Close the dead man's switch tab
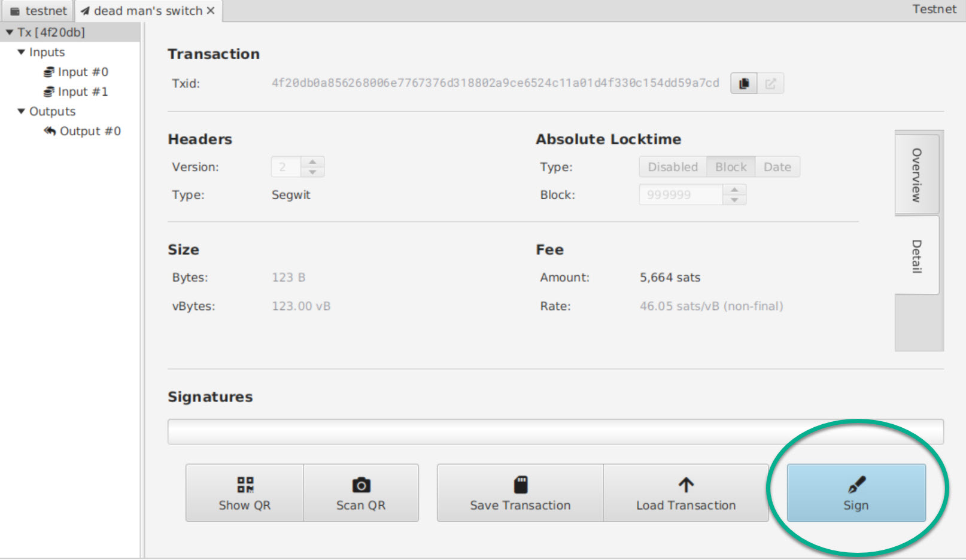Viewport: 966px width, 560px height. (211, 11)
